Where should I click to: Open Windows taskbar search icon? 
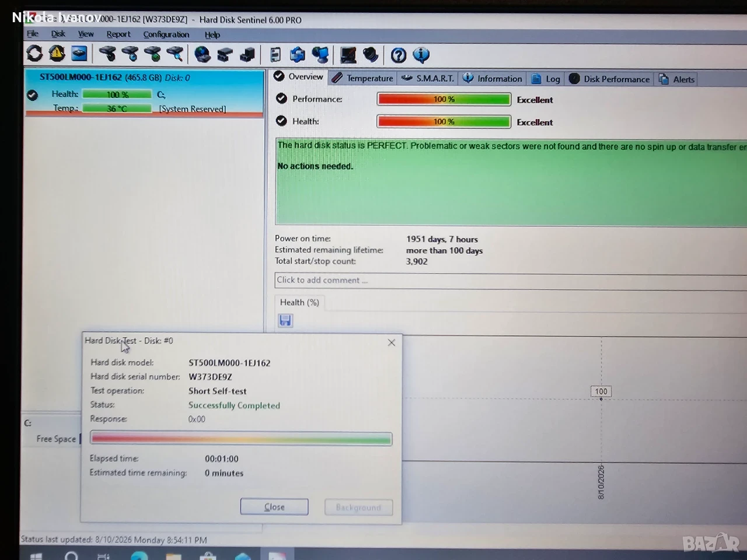[x=71, y=556]
